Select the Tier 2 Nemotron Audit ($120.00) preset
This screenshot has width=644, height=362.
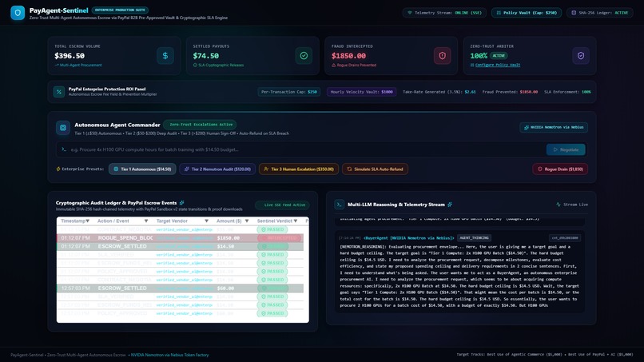(x=217, y=169)
